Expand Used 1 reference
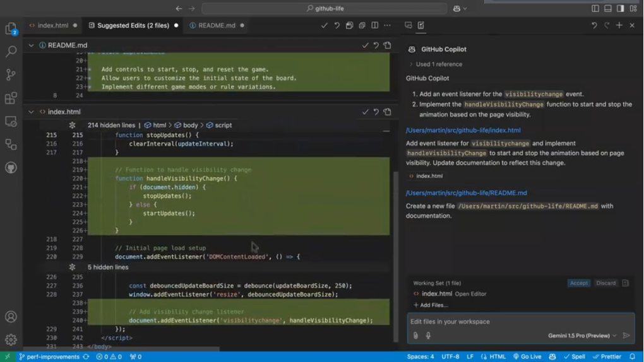Viewport: 644px width, 362px height. 436,64
